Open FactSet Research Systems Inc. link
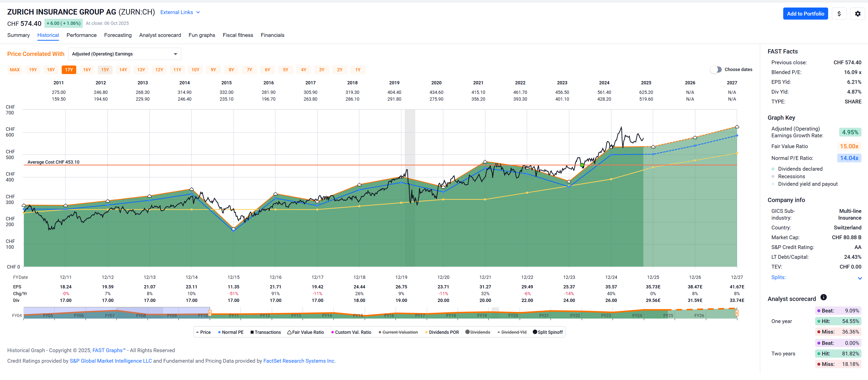Image resolution: width=868 pixels, height=380 pixels. coord(299,361)
